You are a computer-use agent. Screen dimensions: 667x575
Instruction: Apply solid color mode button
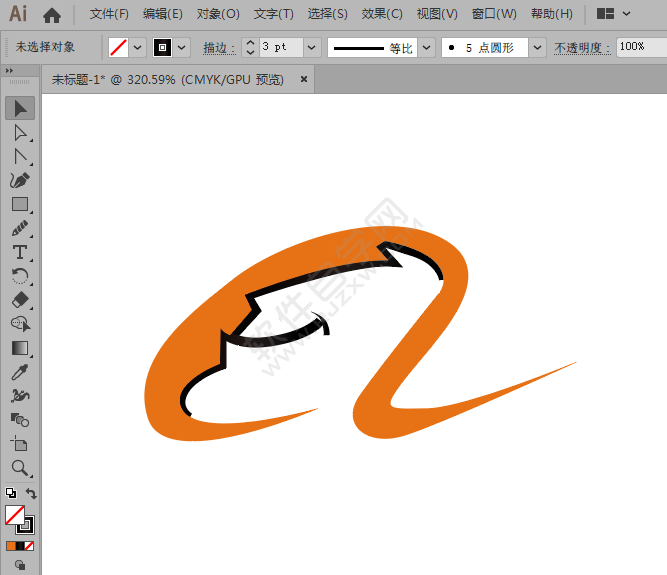(11, 546)
